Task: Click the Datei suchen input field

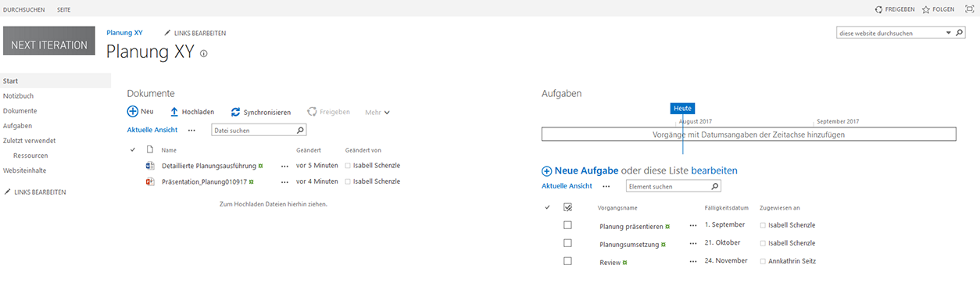Action: 254,131
